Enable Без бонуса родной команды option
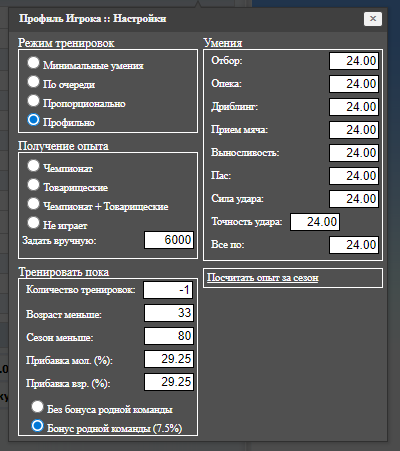The height and width of the screenshot is (451, 400). click(x=37, y=406)
